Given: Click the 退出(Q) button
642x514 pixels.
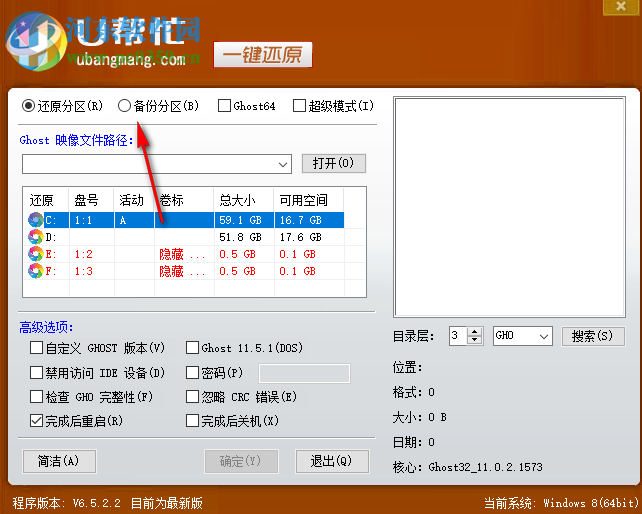Looking at the screenshot, I should pos(332,461).
